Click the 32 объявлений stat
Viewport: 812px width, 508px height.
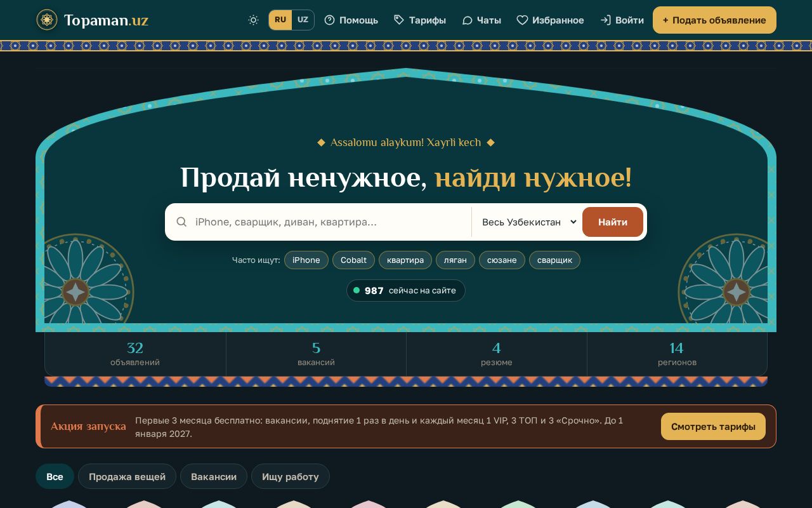[135, 354]
